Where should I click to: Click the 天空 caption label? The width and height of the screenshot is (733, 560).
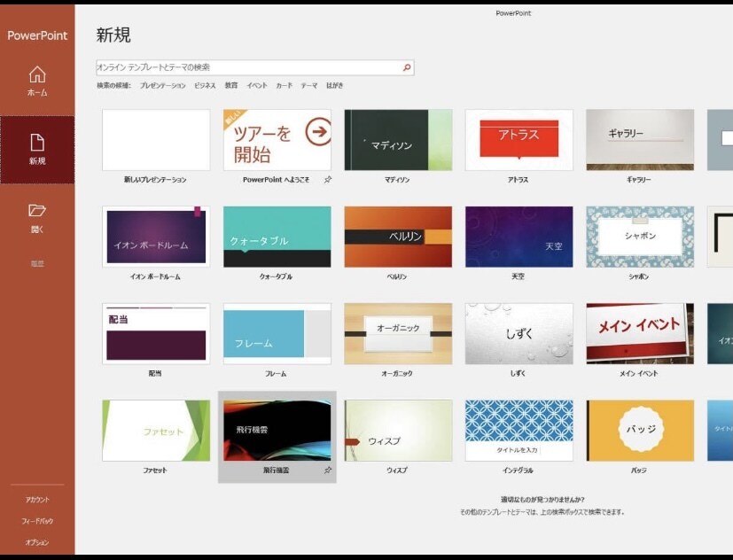click(518, 276)
